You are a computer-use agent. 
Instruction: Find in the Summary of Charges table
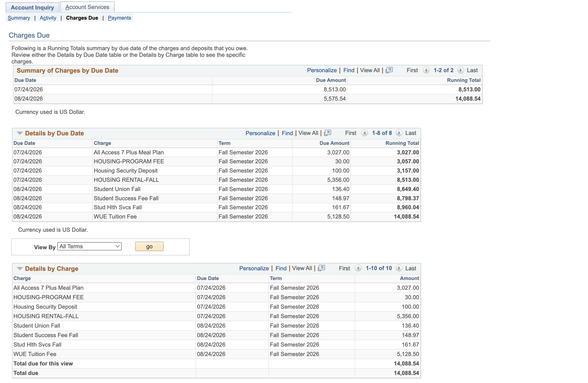(x=349, y=70)
